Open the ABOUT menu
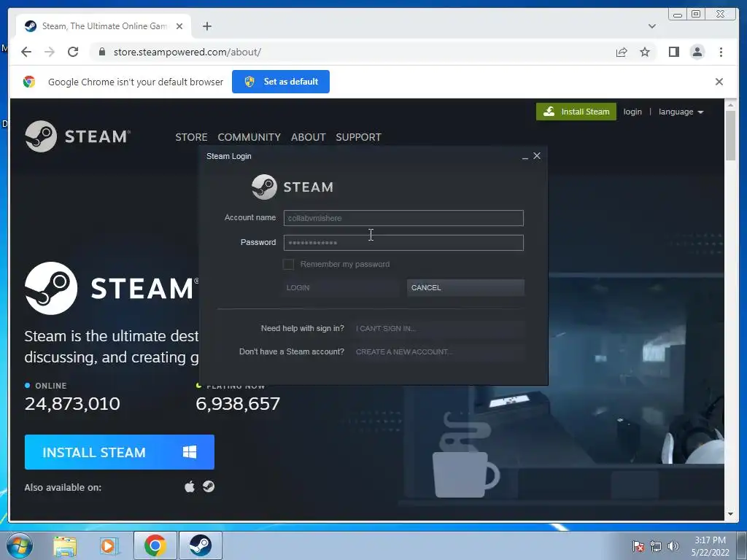This screenshot has height=560, width=747. click(309, 137)
